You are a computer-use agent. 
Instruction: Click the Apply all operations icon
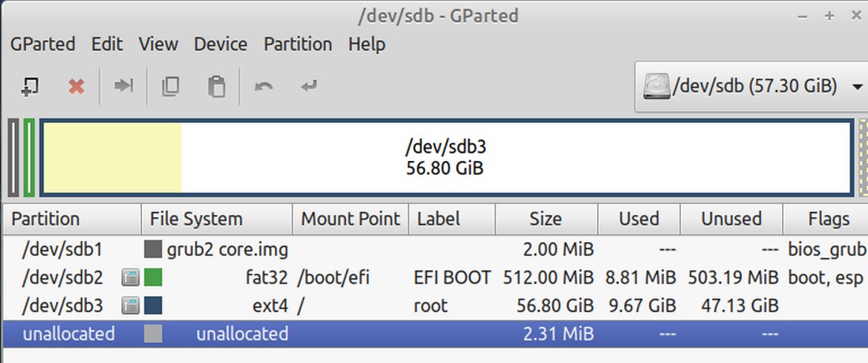(309, 86)
